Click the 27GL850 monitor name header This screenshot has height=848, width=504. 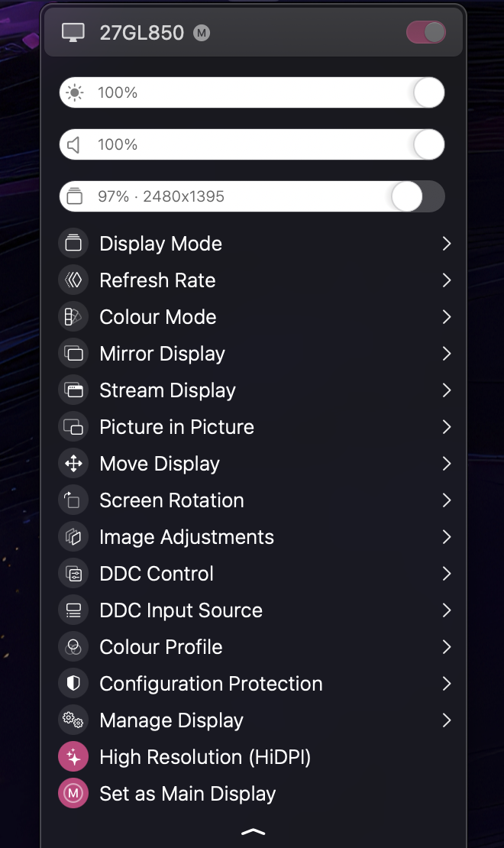click(142, 33)
